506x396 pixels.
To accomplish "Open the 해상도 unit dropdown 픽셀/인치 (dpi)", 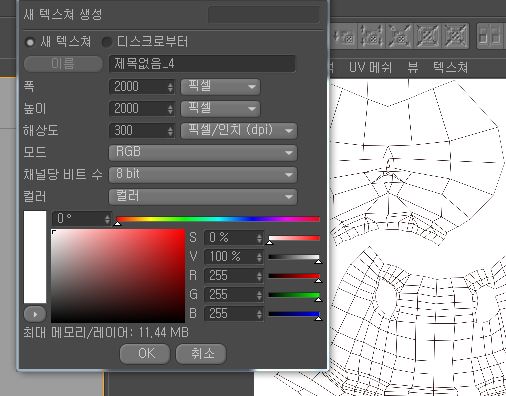I will pos(239,130).
